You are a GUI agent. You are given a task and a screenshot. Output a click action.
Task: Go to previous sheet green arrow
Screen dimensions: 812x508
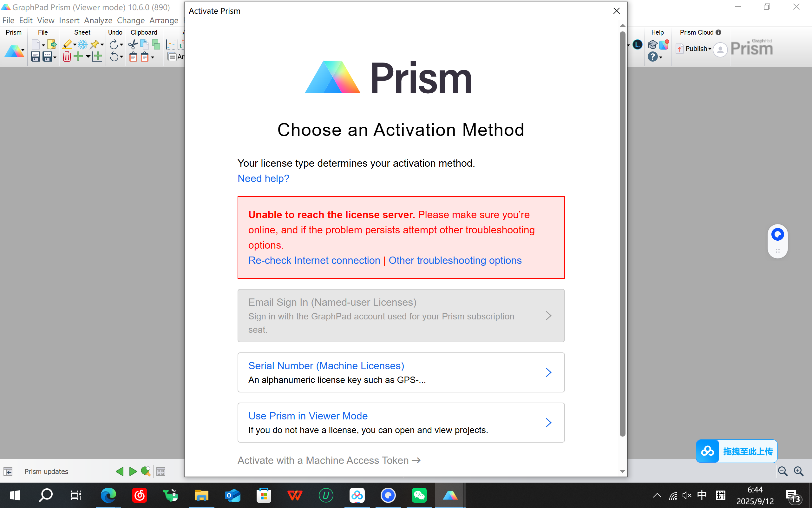(x=120, y=471)
